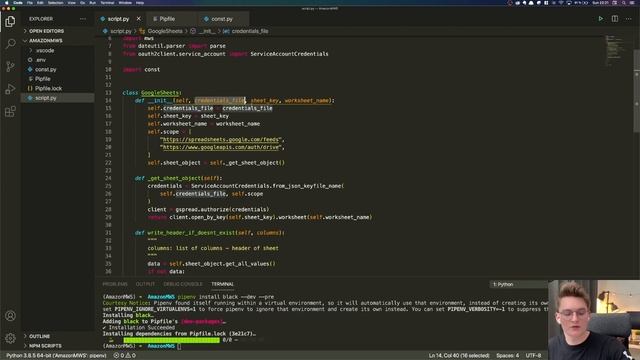Open the Problems panel tab

pyautogui.click(x=115, y=284)
